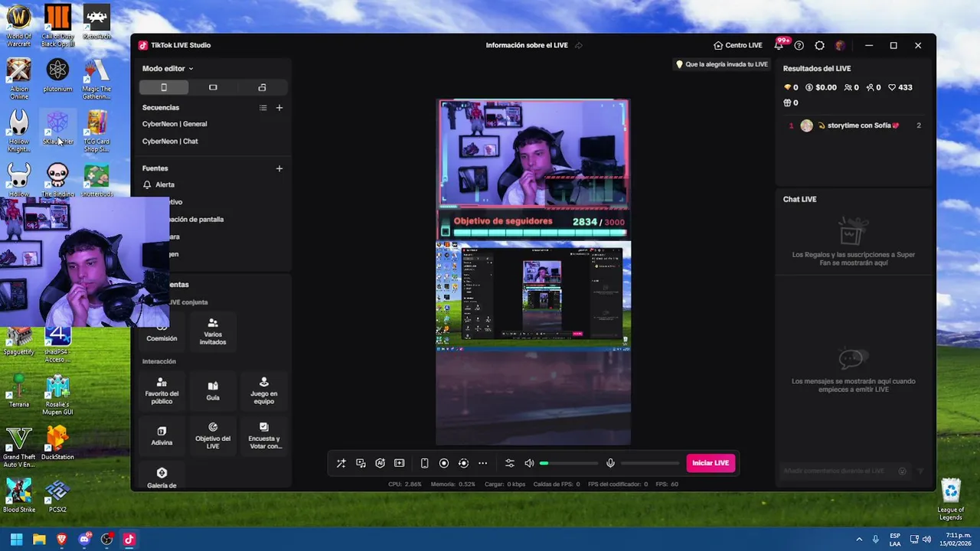Open the AI shield tool
This screenshot has width=980, height=551.
[x=380, y=463]
